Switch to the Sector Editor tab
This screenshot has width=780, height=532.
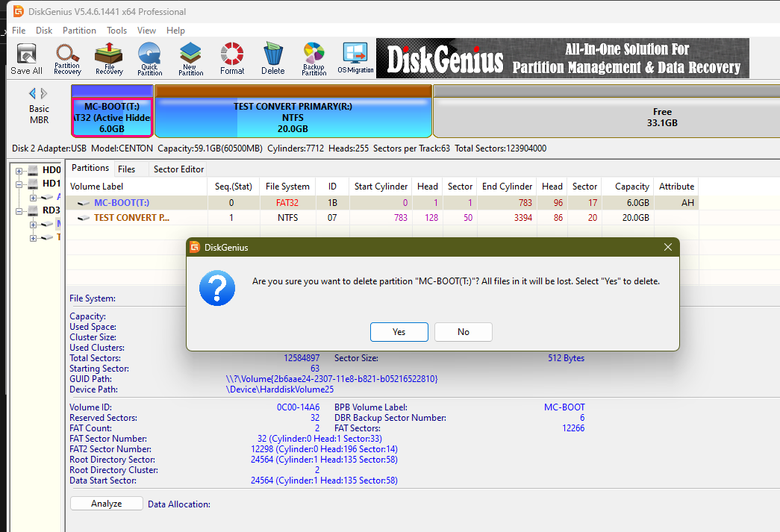(178, 169)
